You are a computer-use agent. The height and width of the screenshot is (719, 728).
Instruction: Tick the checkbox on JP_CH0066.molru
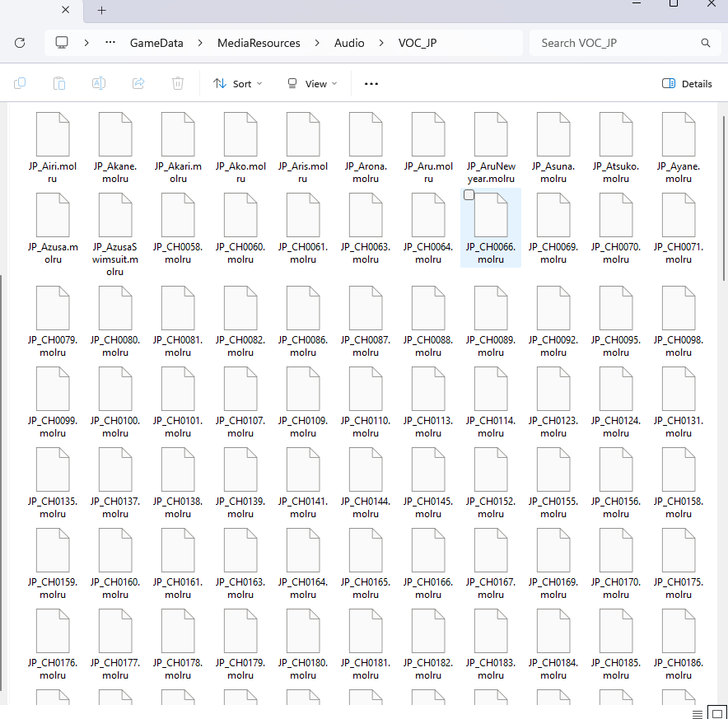pos(469,195)
